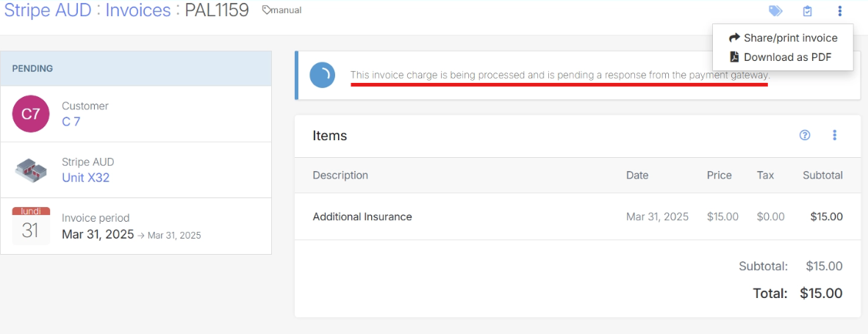Open the tags icon in header
Image resolution: width=868 pixels, height=334 pixels.
pos(775,10)
